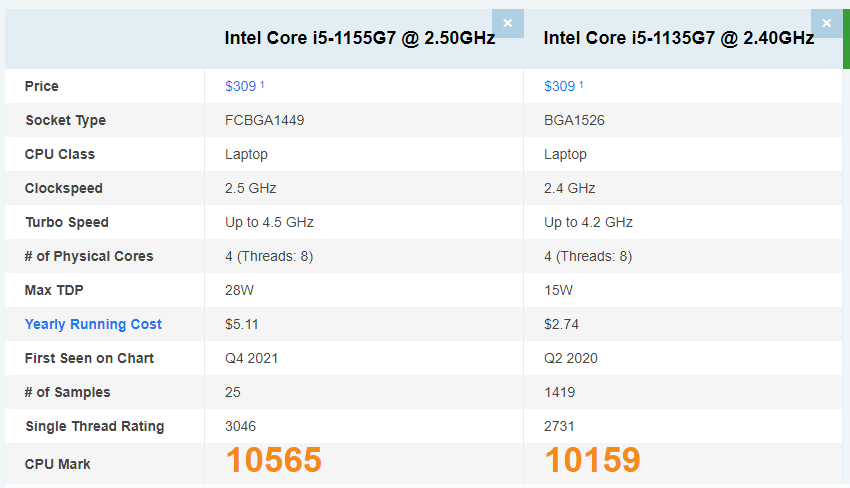The image size is (850, 488).
Task: Click the Single Thread Rating label
Action: click(95, 427)
